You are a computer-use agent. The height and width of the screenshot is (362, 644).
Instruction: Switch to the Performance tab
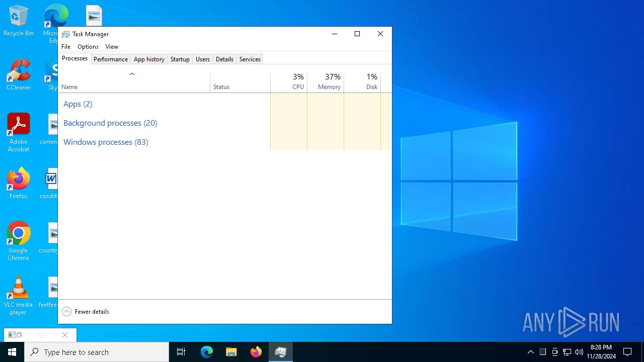(x=111, y=59)
